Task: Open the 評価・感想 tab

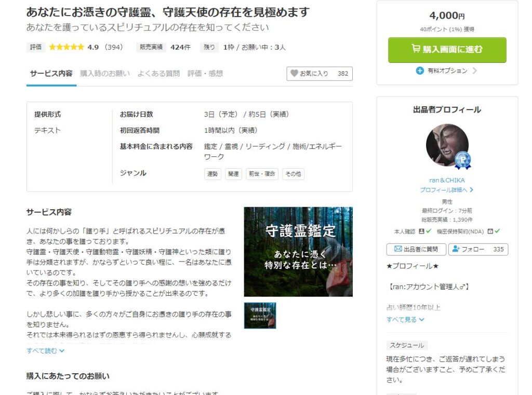Action: click(x=205, y=74)
